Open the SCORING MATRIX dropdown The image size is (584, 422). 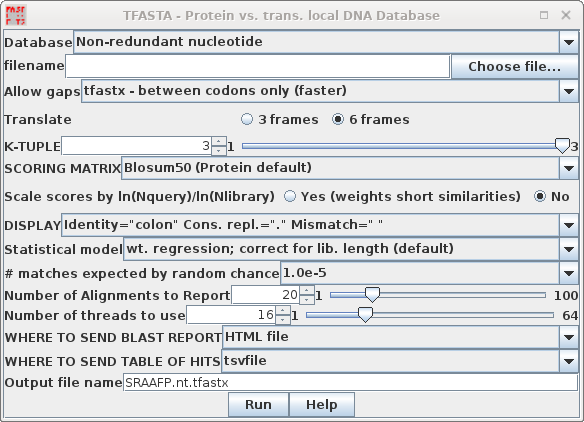click(x=568, y=168)
